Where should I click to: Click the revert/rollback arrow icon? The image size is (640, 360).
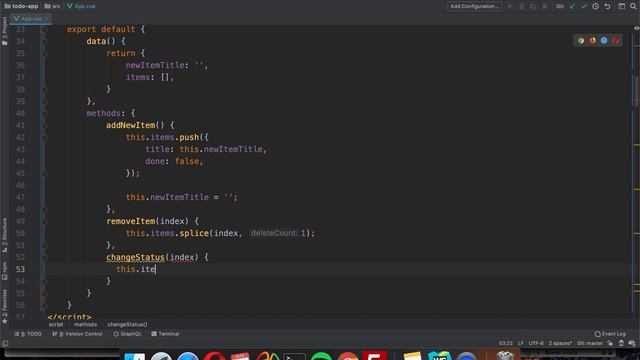point(607,6)
